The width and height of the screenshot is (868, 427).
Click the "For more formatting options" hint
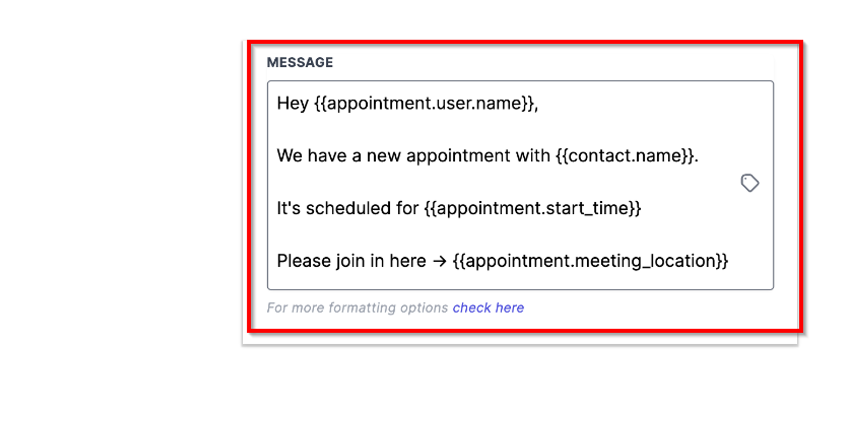357,308
